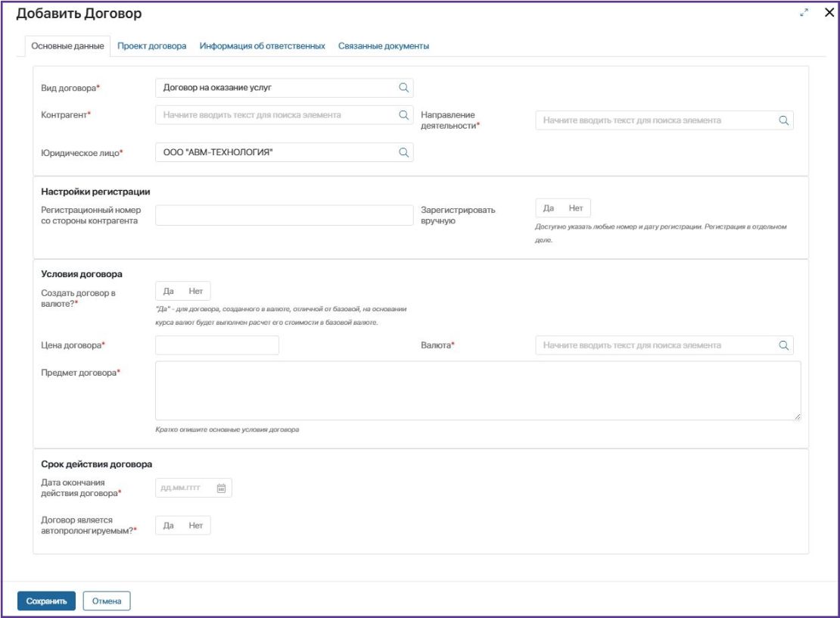Click the Добавить Договор title

tap(79, 14)
